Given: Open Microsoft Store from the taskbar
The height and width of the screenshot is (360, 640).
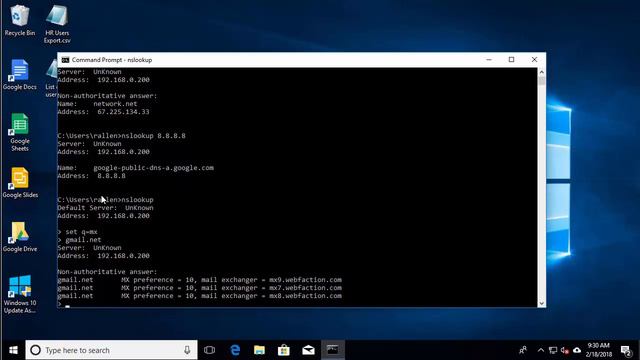Looking at the screenshot, I should 284,350.
